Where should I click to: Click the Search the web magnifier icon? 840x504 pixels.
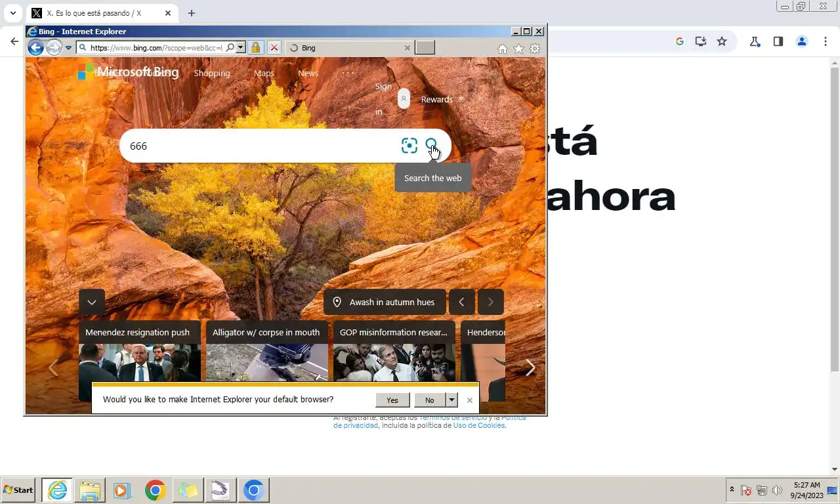431,145
